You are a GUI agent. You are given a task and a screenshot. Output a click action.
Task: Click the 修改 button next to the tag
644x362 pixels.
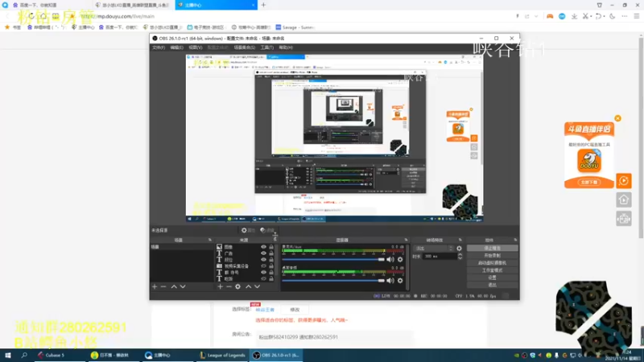point(295,310)
